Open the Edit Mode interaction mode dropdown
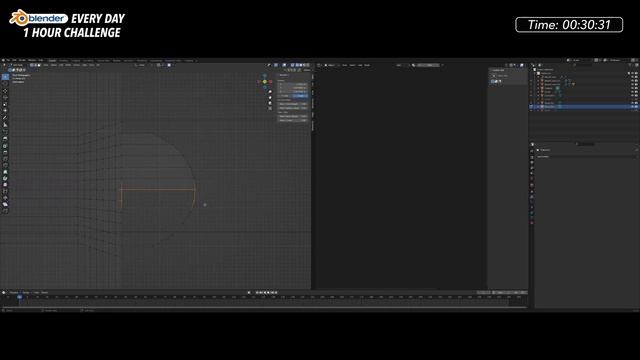Viewport: 640px width, 360px height. click(x=18, y=65)
